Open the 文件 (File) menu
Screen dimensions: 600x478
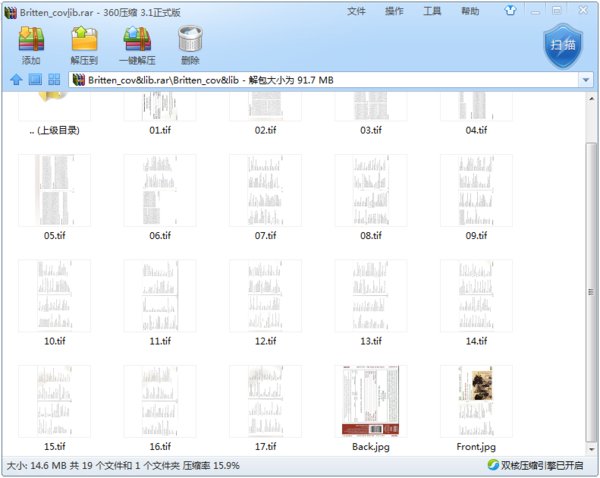(356, 12)
